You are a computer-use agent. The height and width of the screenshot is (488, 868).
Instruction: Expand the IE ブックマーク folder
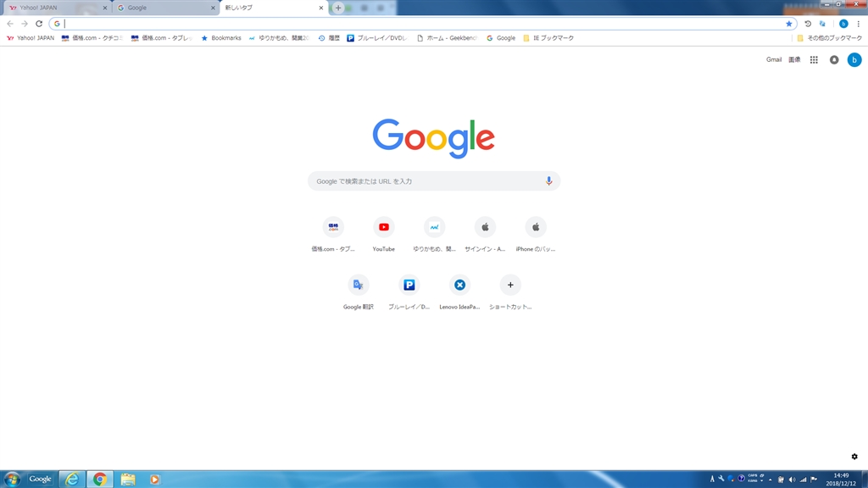[x=548, y=38]
